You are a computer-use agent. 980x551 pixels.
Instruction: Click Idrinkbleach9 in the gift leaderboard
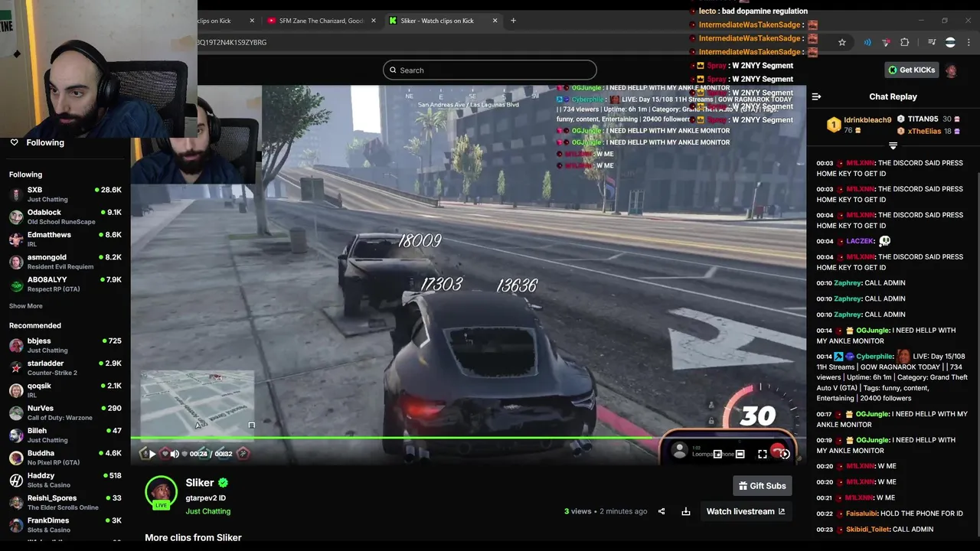pyautogui.click(x=867, y=120)
